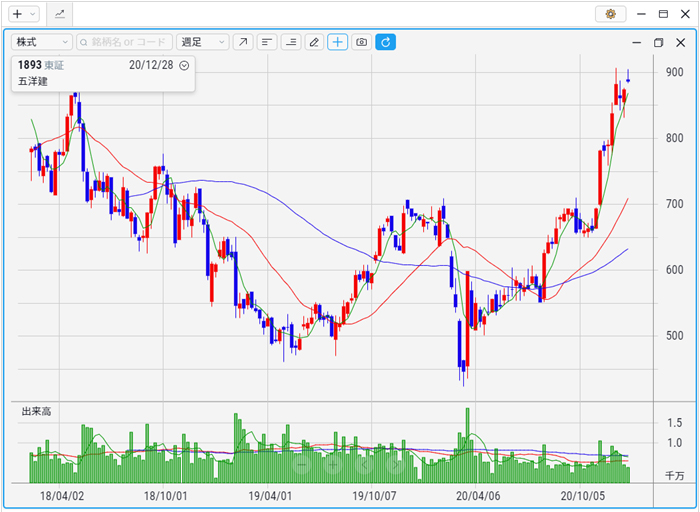Screen dimensions: 700x512
Task: Open the 株式 asset type dropdown
Action: 41,42
